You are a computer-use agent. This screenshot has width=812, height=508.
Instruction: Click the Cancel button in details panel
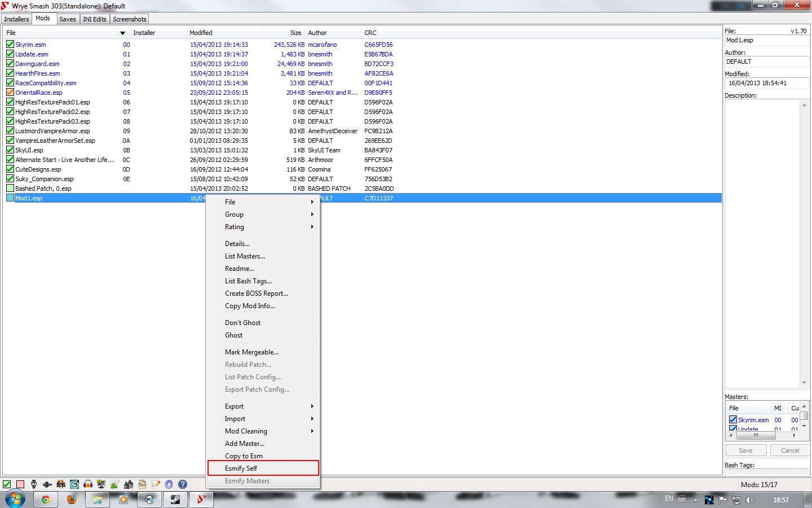pos(789,450)
